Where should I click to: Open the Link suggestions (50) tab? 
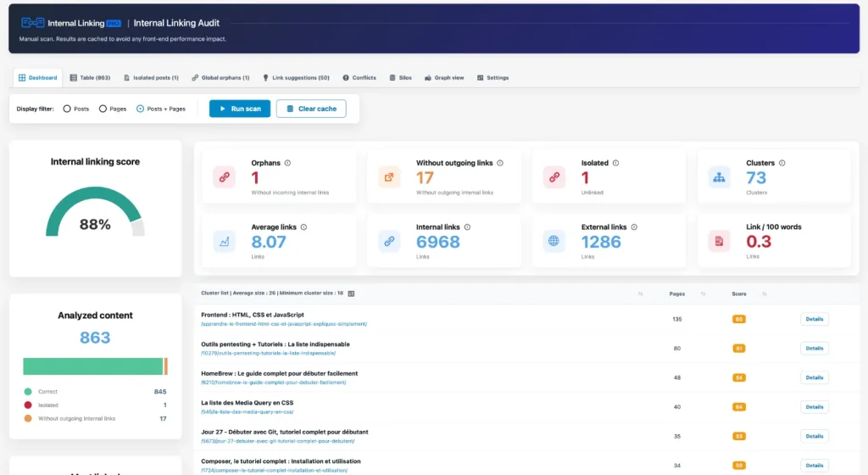click(x=296, y=77)
